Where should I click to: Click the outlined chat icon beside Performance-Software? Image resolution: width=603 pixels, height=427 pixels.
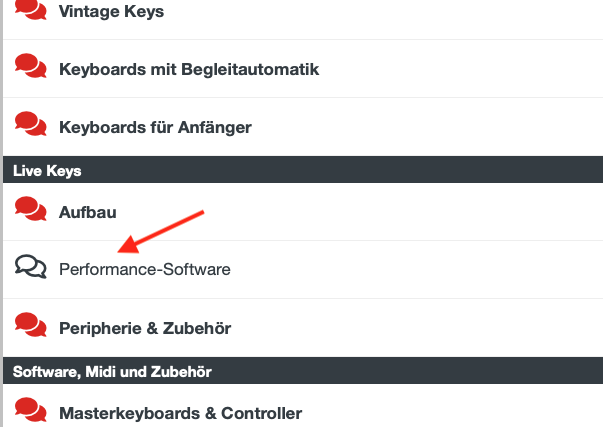(31, 266)
